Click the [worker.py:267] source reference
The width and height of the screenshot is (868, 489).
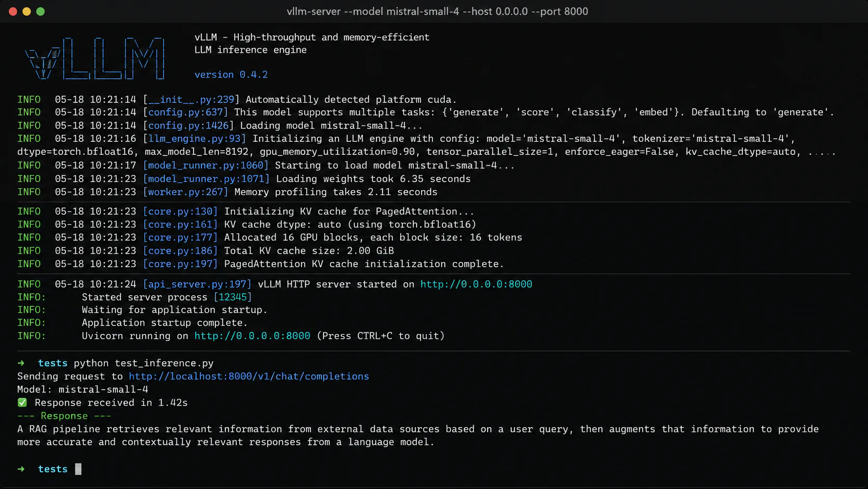point(185,192)
